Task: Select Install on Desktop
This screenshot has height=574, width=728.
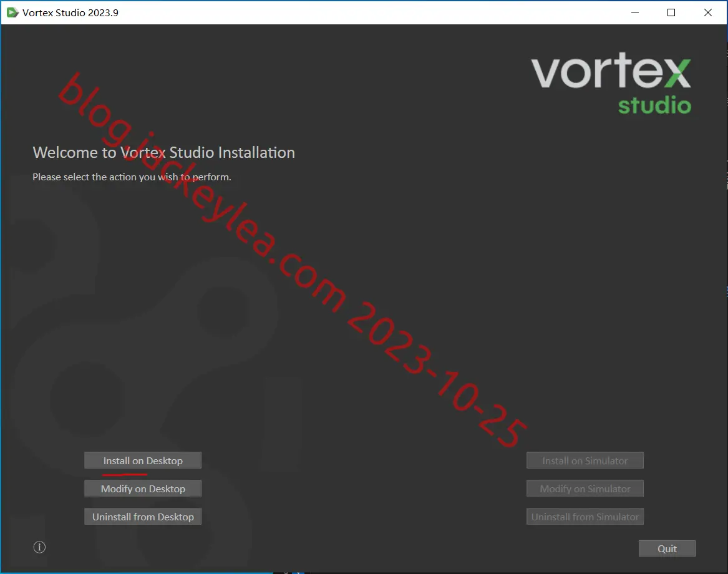Action: point(142,460)
